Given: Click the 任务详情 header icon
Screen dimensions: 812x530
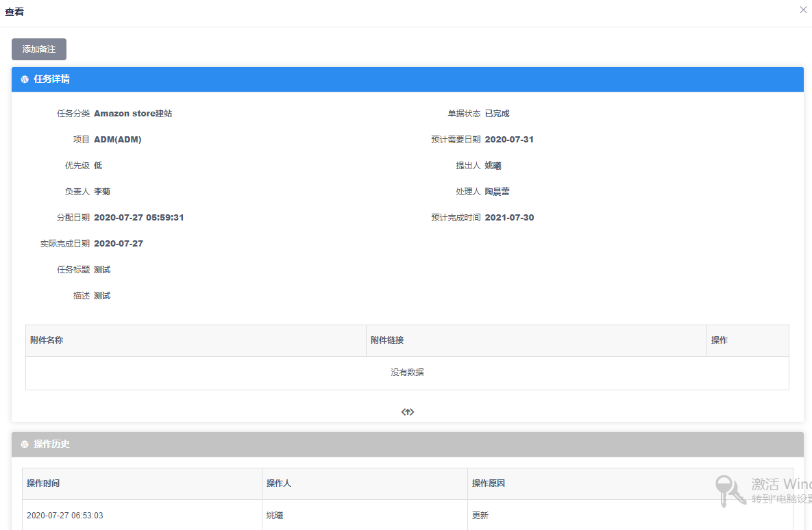Looking at the screenshot, I should (x=25, y=79).
